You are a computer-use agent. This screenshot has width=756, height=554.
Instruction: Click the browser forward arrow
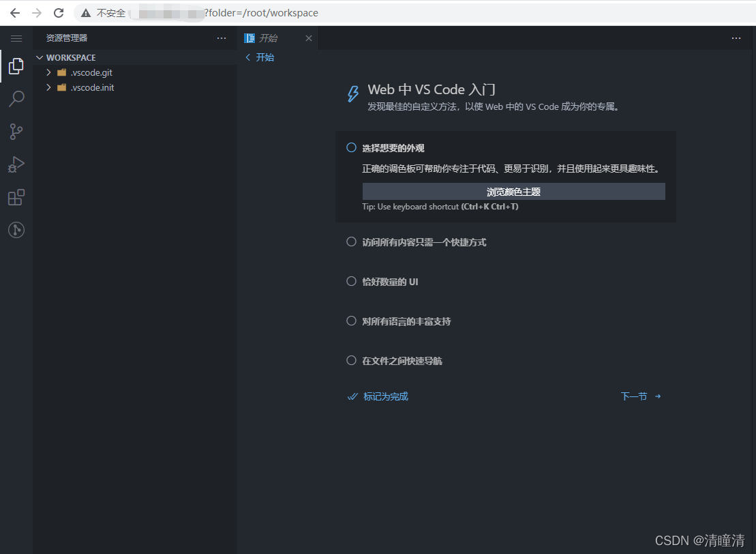pyautogui.click(x=37, y=13)
